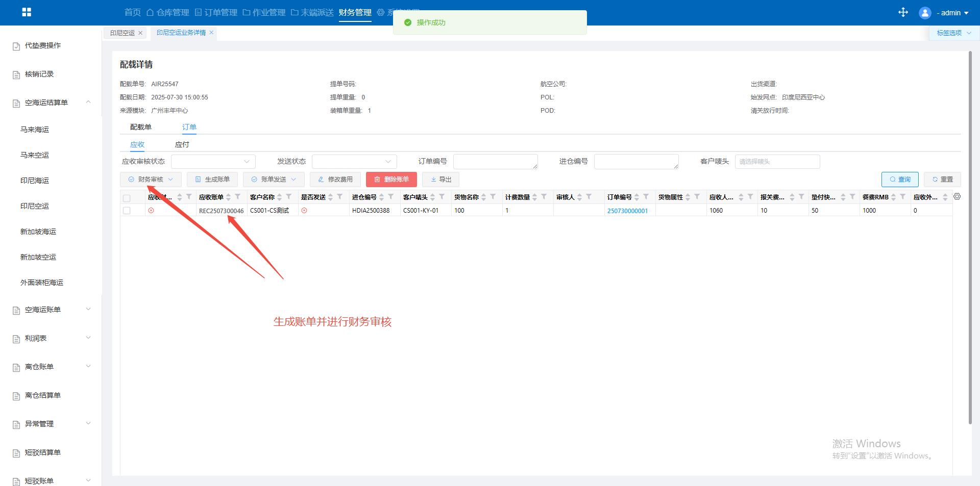Viewport: 980px width, 486px height.
Task: Open order link 250730000001
Action: click(627, 211)
